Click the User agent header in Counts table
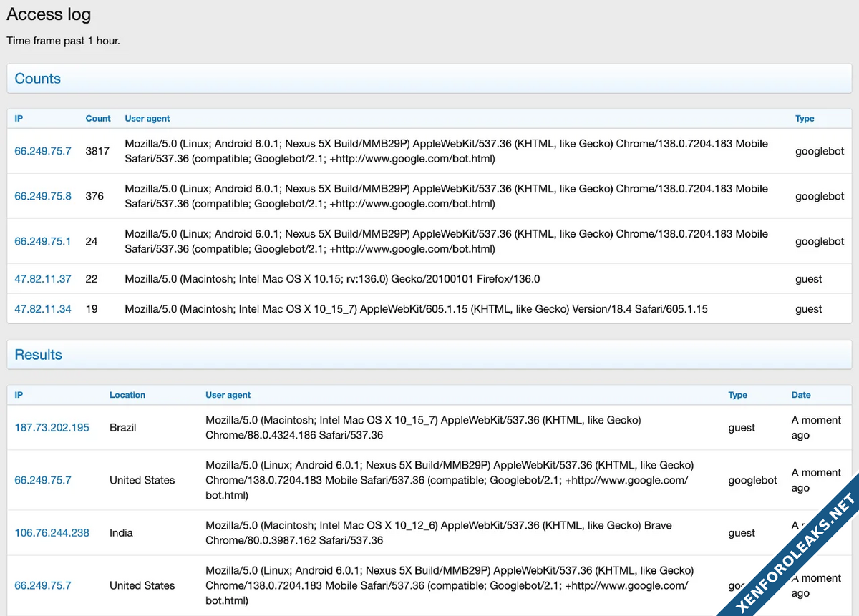859x616 pixels. (x=147, y=119)
